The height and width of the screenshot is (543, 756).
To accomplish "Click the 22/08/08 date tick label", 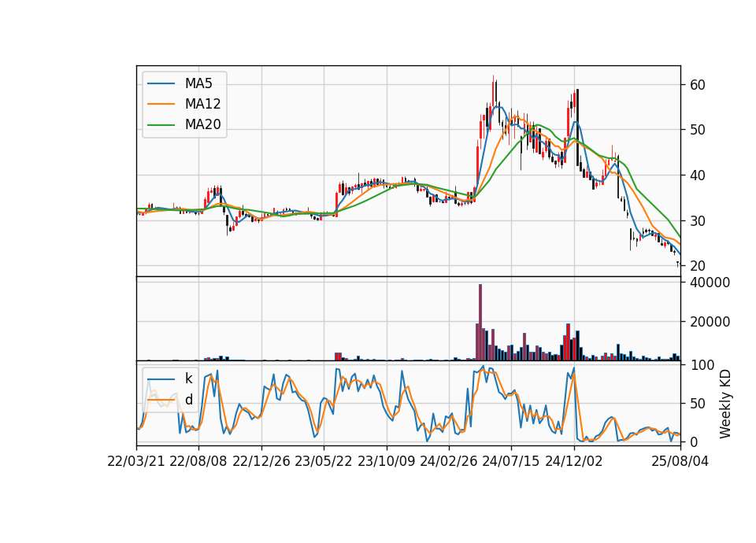I will 198,462.
